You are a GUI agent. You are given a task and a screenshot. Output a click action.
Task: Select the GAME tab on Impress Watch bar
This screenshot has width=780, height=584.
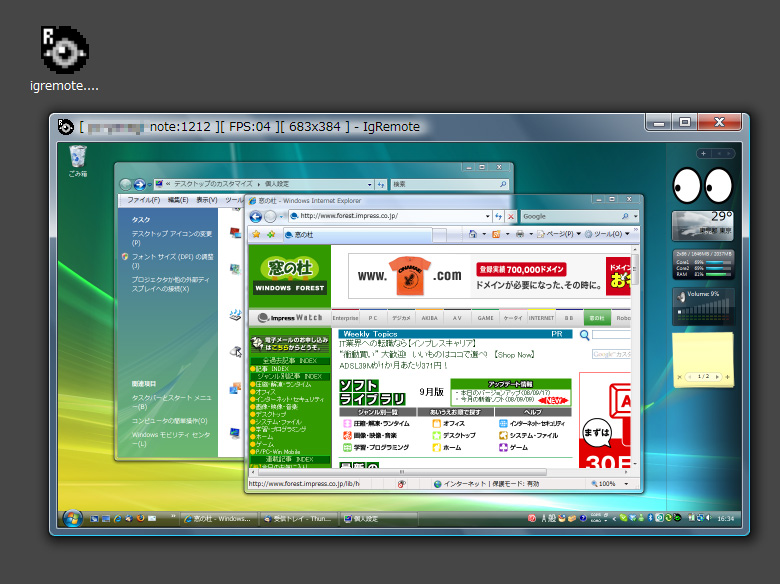[485, 318]
